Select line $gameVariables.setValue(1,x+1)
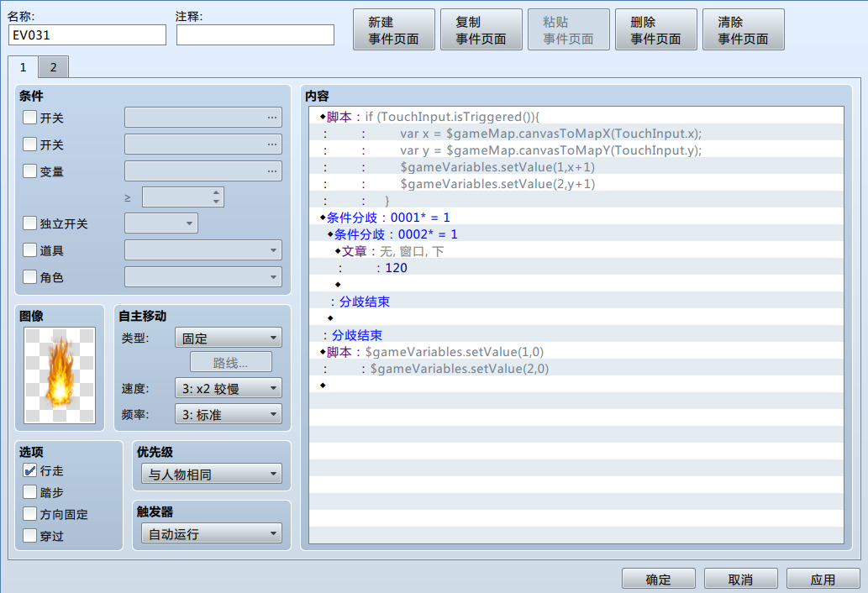This screenshot has height=593, width=868. pyautogui.click(x=576, y=167)
